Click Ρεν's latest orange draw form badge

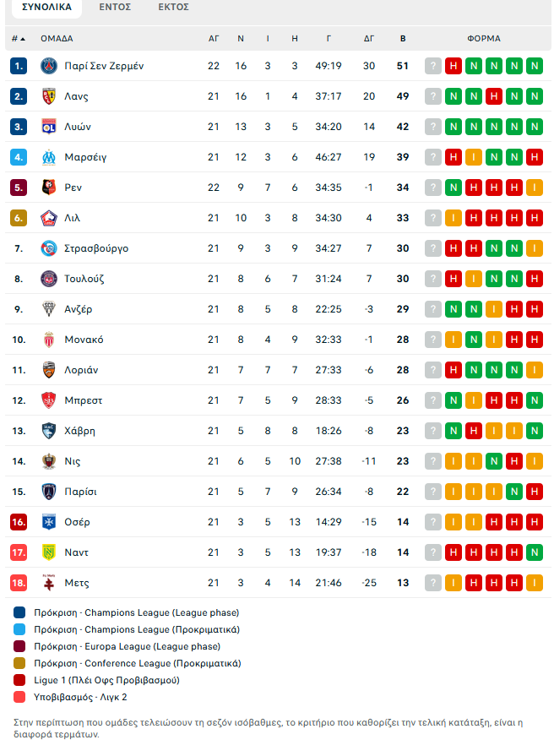(x=534, y=188)
